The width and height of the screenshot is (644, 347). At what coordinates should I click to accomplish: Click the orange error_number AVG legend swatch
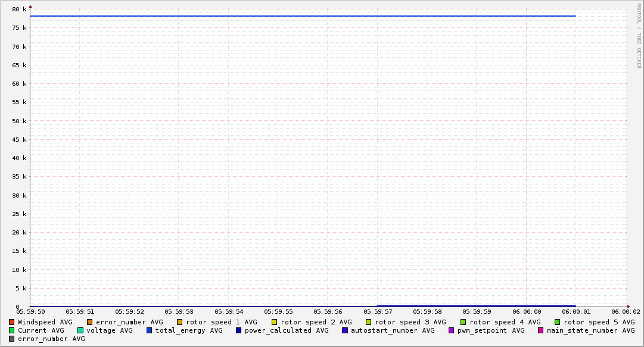pos(90,322)
